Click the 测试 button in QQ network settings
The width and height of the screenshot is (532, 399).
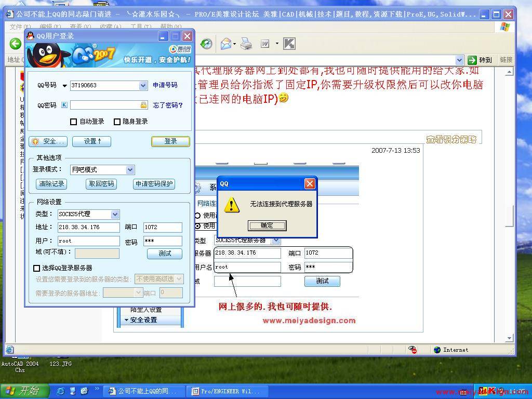coord(164,254)
